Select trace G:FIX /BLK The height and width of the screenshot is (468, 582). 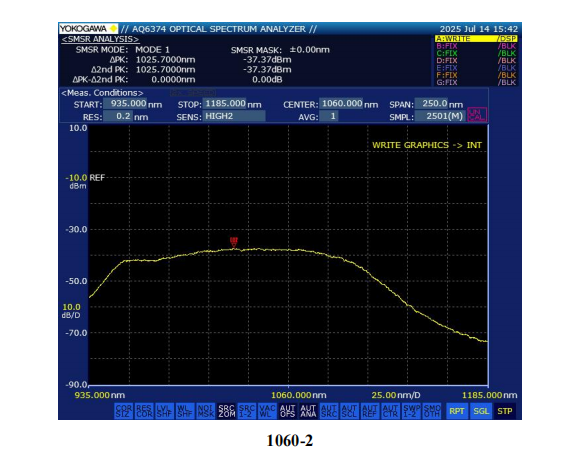[x=476, y=82]
